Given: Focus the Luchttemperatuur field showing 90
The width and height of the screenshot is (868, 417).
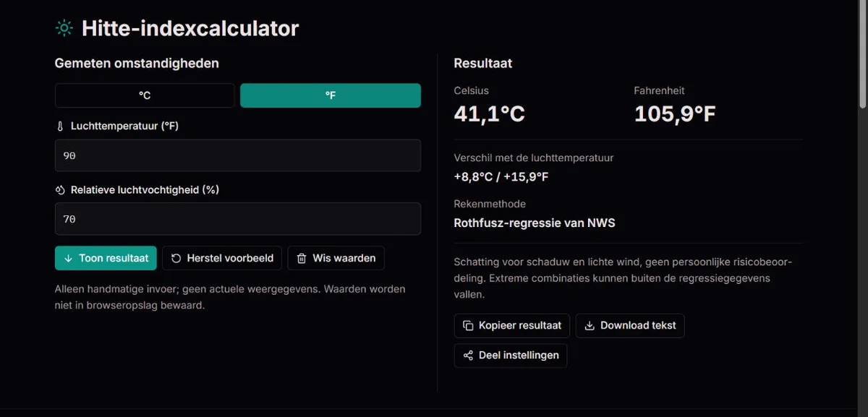Looking at the screenshot, I should (x=238, y=155).
